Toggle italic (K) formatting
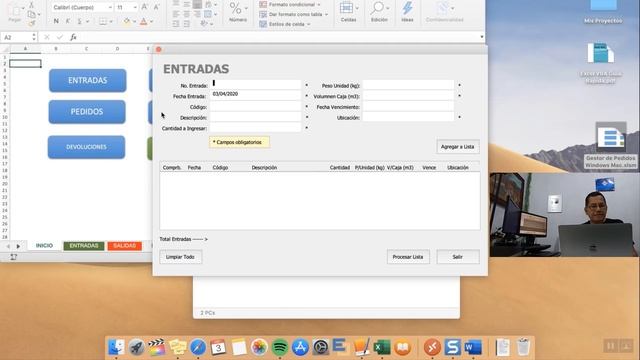The width and height of the screenshot is (640, 360). [68, 21]
